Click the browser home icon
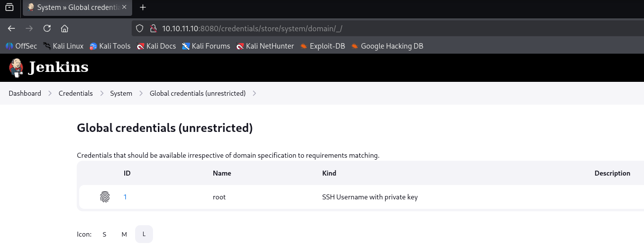Screen dimensions: 644x248 point(64,28)
